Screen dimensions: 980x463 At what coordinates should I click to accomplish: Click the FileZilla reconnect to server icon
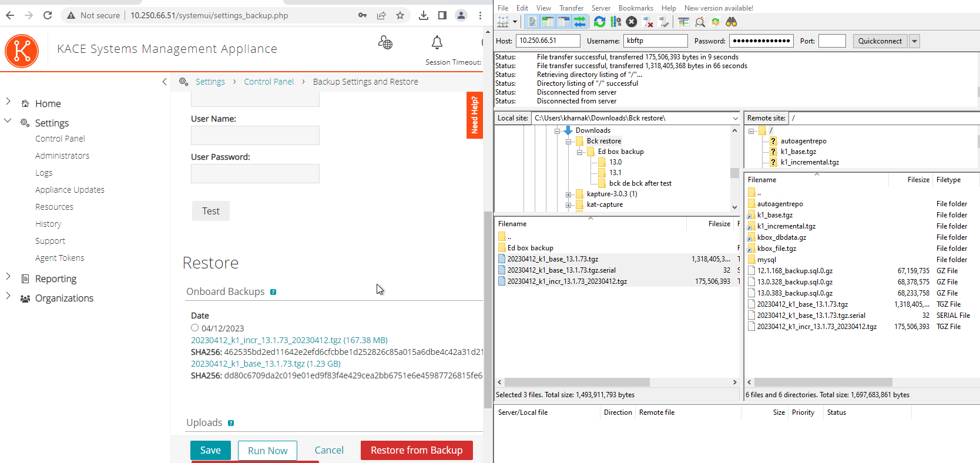[x=664, y=22]
